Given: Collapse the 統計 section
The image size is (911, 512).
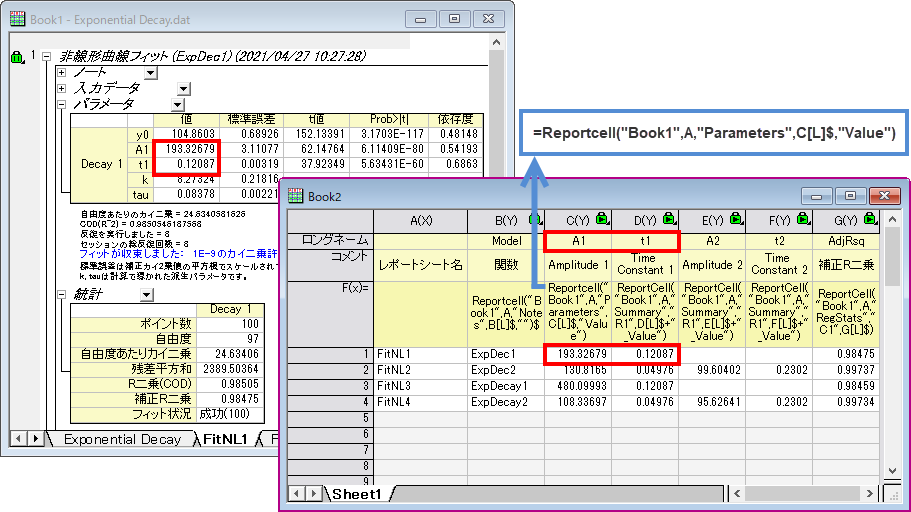Looking at the screenshot, I should click(62, 295).
